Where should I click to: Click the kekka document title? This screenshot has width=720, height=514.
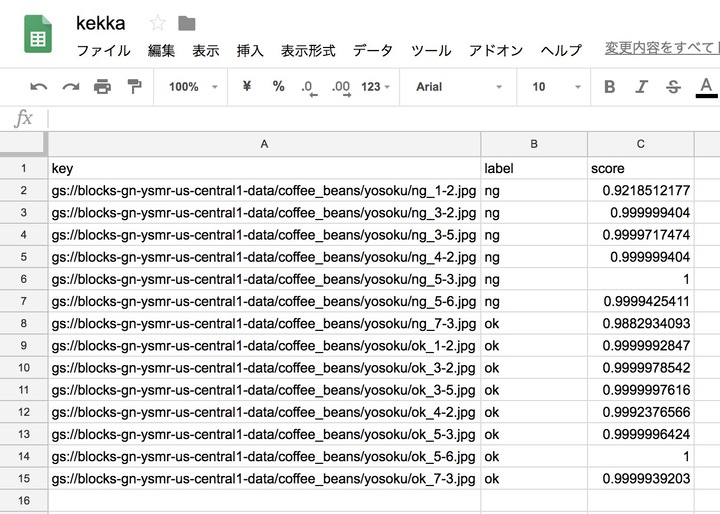point(100,23)
